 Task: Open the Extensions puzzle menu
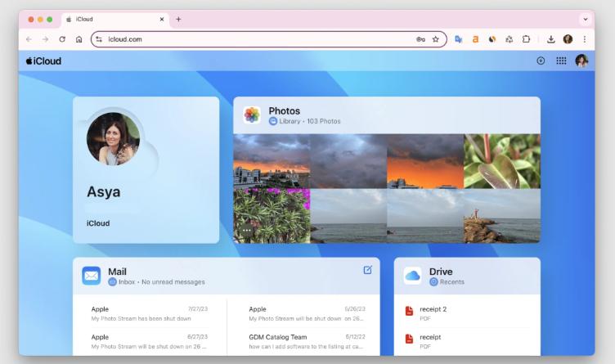526,39
